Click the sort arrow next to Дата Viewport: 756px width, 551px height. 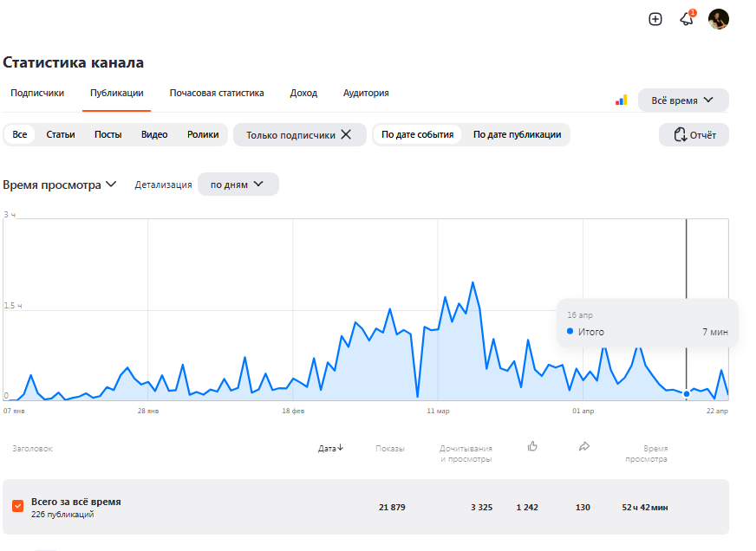point(341,447)
